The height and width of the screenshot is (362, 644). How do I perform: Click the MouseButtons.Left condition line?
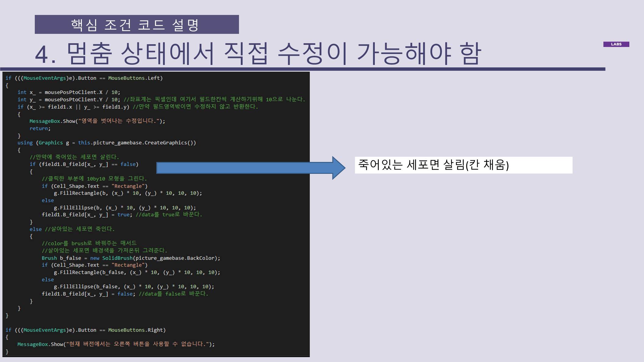tap(84, 78)
